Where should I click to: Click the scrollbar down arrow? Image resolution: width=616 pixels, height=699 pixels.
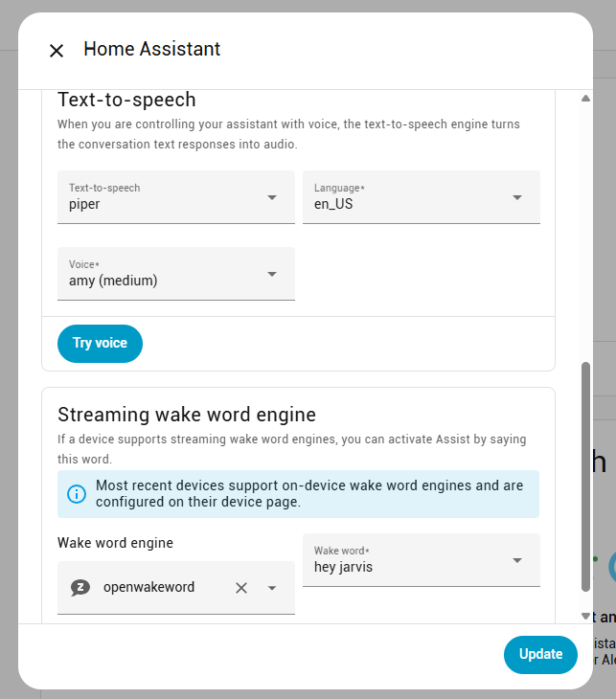click(585, 615)
